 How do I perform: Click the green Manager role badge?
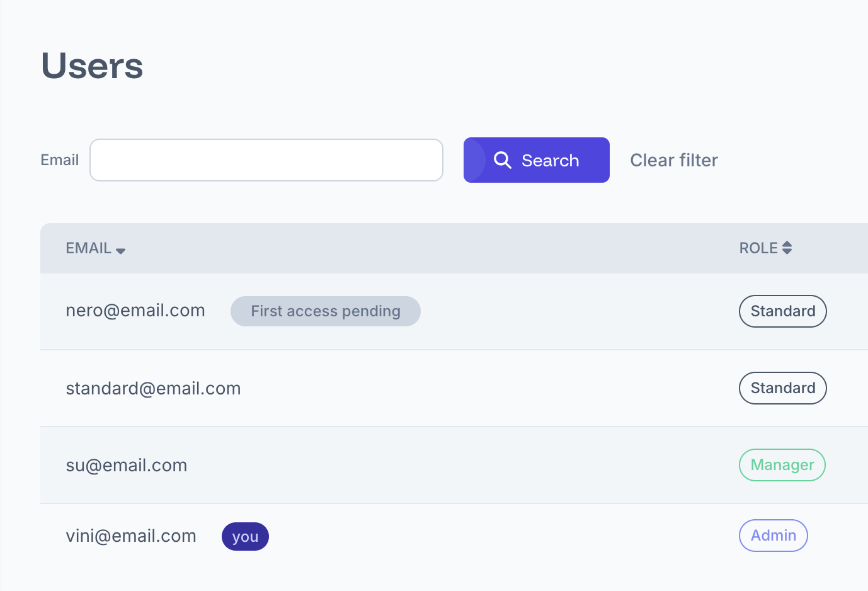(x=782, y=465)
